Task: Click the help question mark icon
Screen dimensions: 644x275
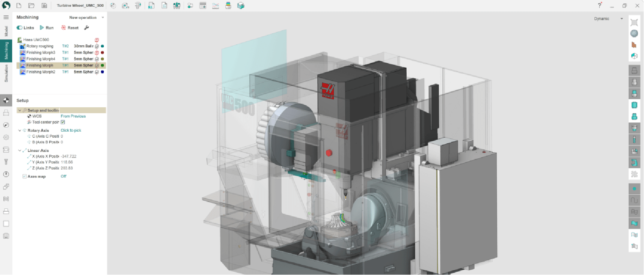Action: pyautogui.click(x=600, y=5)
